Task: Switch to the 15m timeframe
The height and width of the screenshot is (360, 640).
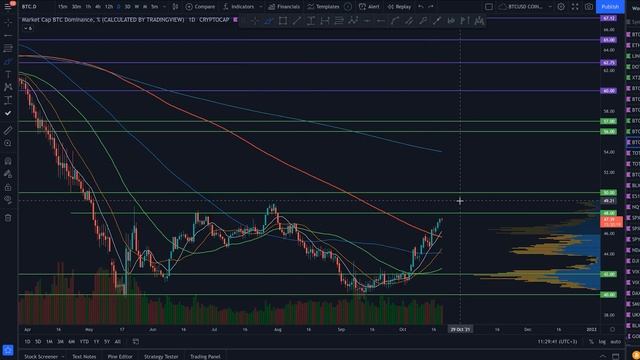Action: pos(62,7)
